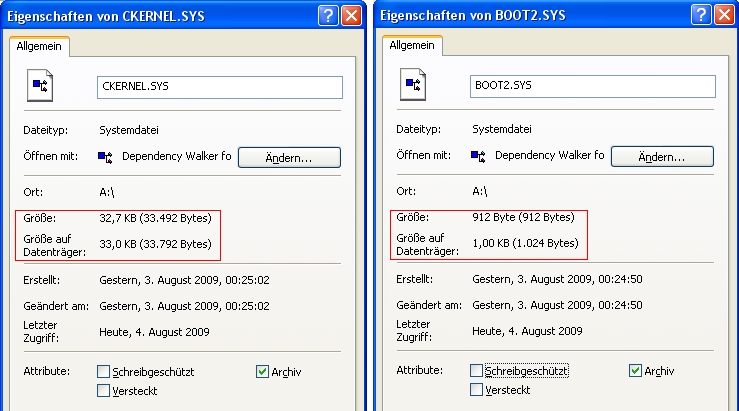Click Dependency Walker icon in CKERNEL.SYS window
Viewport: 739px width, 411px height.
(x=105, y=157)
